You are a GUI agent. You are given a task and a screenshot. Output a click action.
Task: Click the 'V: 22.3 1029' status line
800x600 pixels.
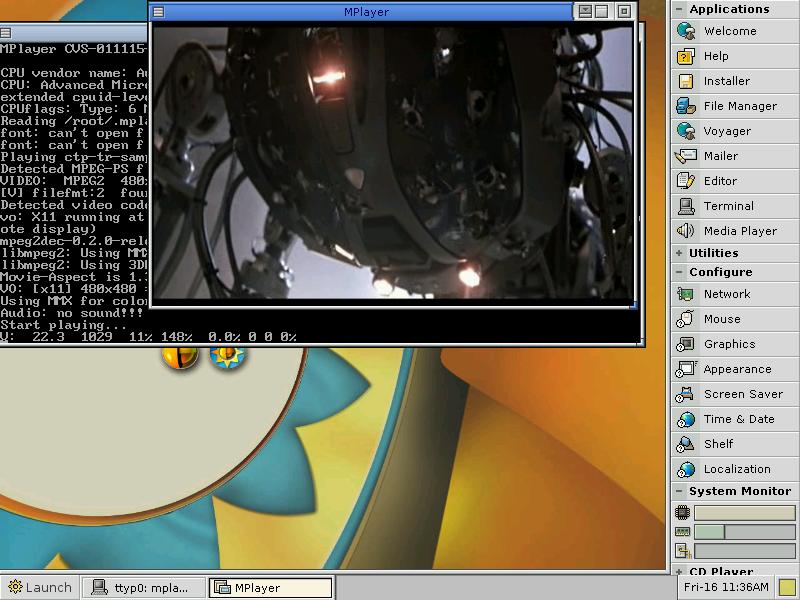coord(148,337)
